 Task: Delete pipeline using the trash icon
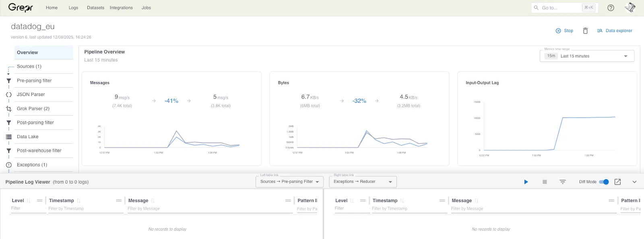(585, 31)
